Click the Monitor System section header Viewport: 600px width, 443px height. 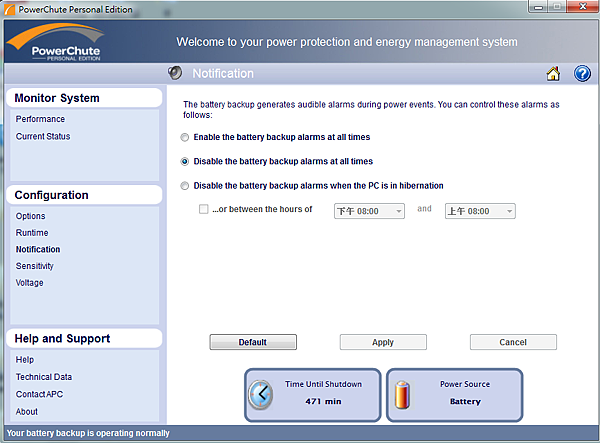(x=84, y=98)
